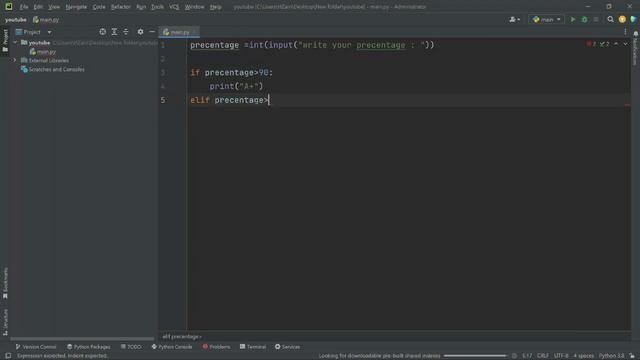Open the TODO tool window
The width and height of the screenshot is (640, 360).
coord(131,347)
